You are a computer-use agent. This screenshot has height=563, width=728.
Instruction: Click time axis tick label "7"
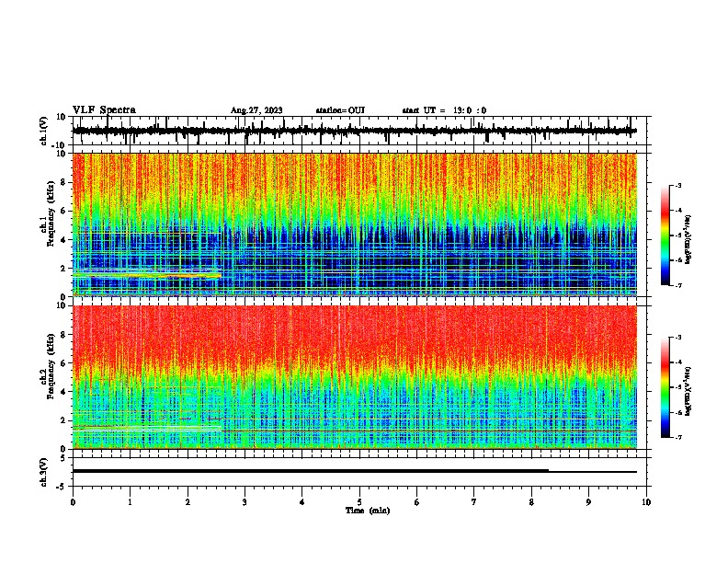(474, 502)
